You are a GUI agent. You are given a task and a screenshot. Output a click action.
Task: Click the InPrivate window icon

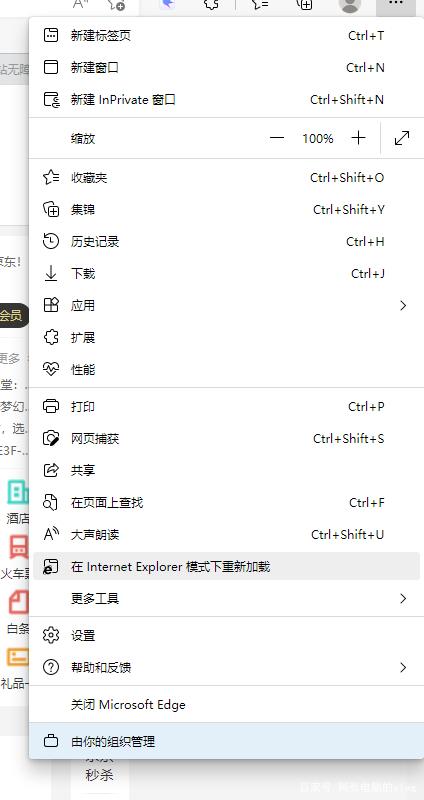click(51, 99)
